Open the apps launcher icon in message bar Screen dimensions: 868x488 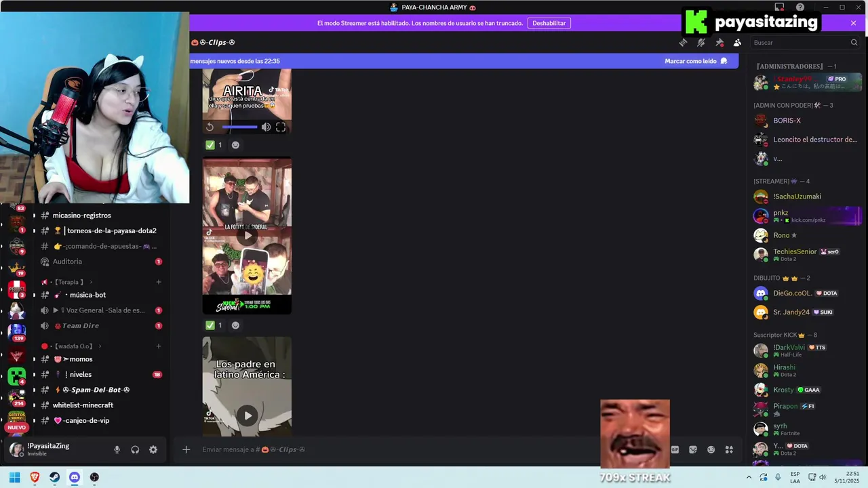(729, 449)
